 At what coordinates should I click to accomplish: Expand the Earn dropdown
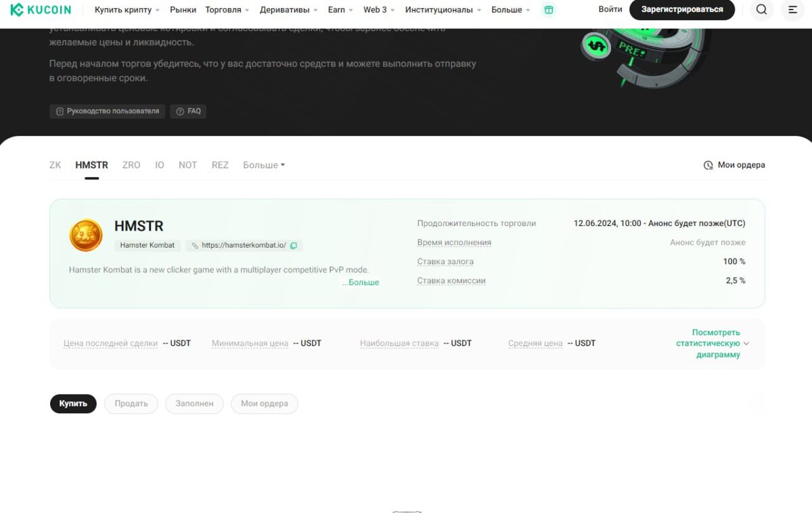point(340,10)
